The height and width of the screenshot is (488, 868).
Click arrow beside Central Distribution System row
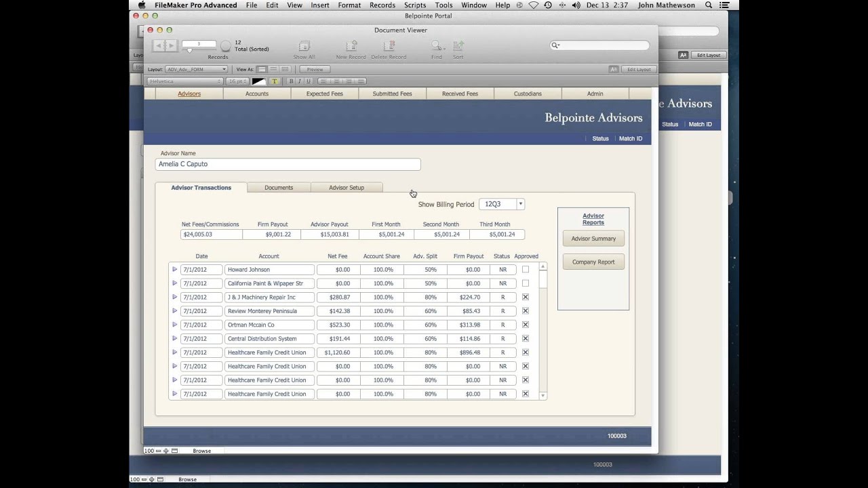click(174, 338)
